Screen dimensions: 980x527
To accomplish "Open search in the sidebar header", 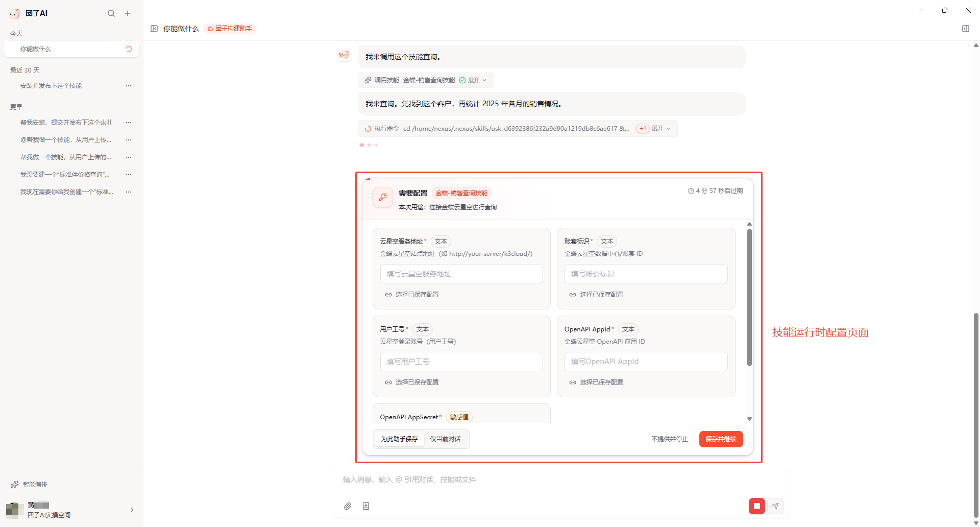I will tap(111, 13).
